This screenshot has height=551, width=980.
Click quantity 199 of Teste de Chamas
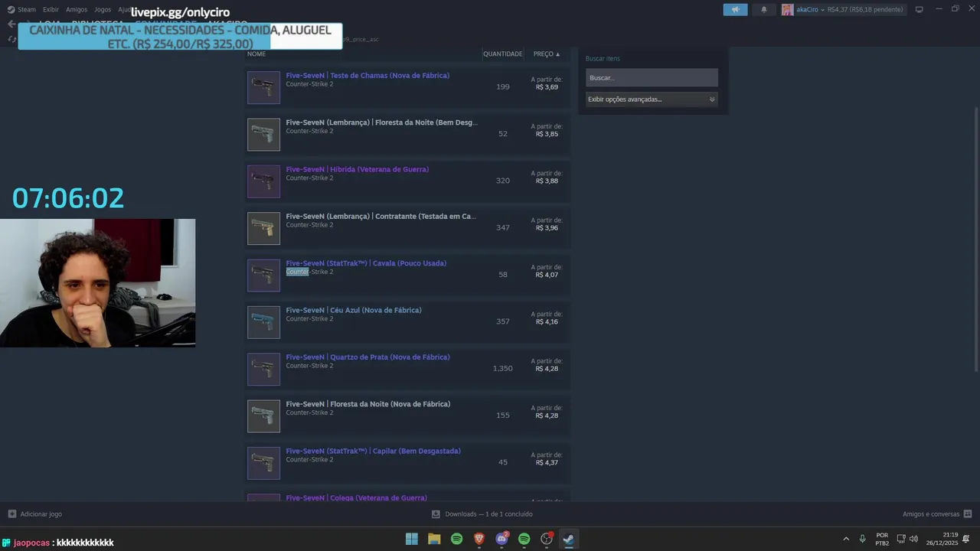[x=503, y=86]
